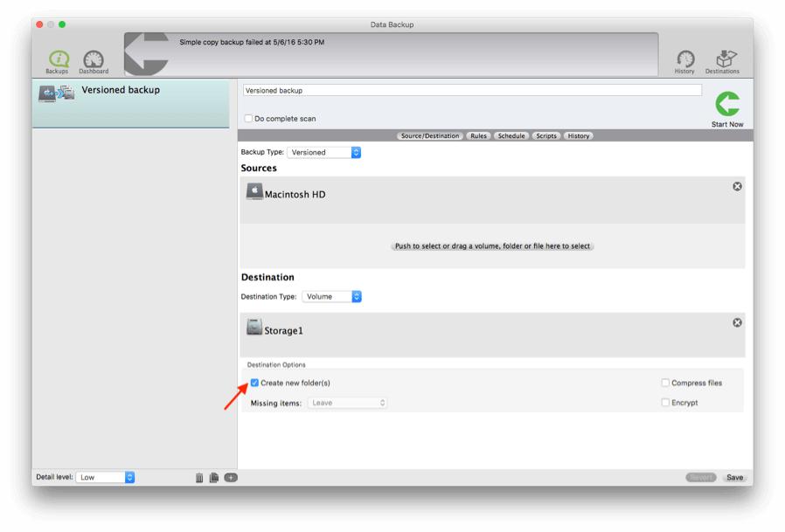Viewport: 785px width, 532px height.
Task: Open the Backup Type dropdown
Action: tap(323, 152)
